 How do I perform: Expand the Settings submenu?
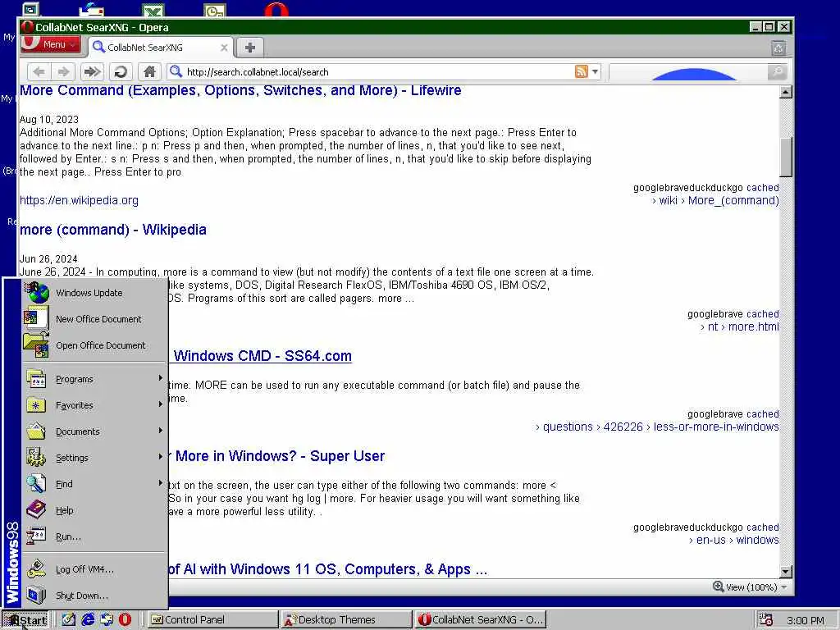[x=94, y=458]
